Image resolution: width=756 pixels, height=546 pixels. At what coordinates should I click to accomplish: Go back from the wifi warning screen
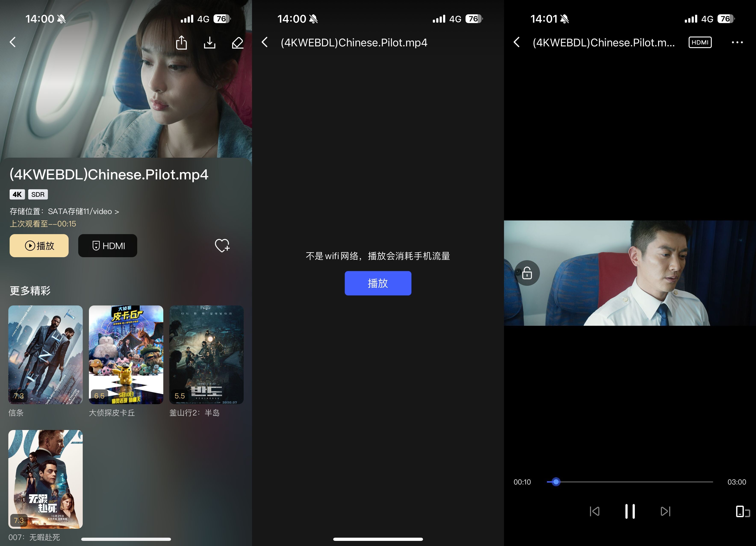pos(265,42)
